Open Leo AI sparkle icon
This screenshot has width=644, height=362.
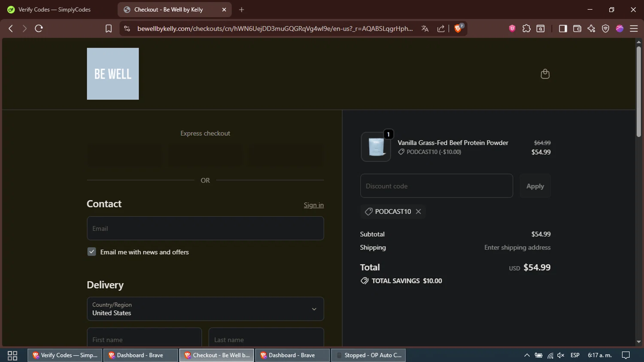click(x=591, y=28)
